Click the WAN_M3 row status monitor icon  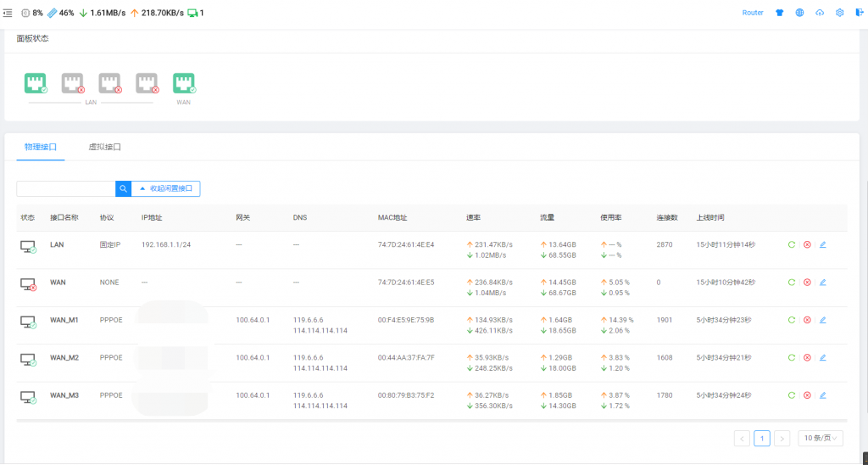coord(28,398)
